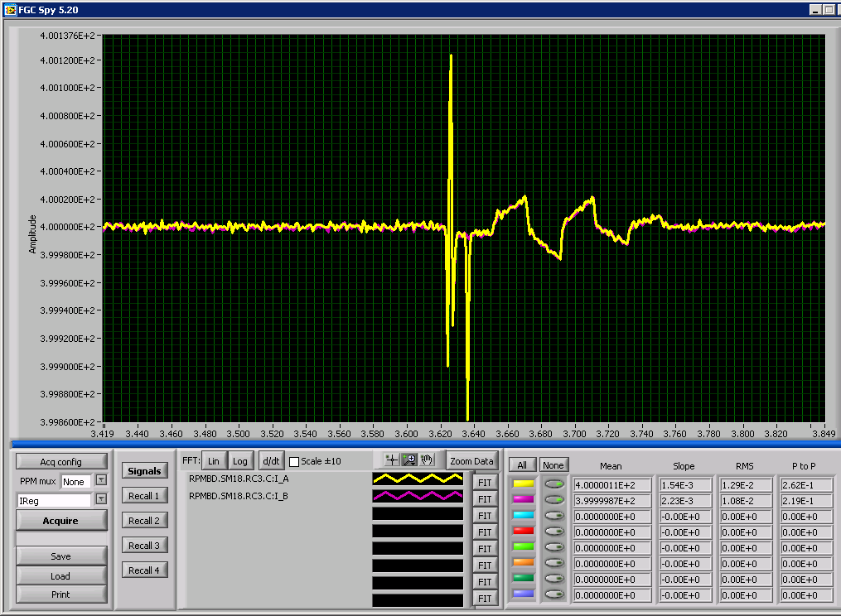
Task: Select signal RPMBD.SM18.RC3.C:I_B
Action: (x=239, y=496)
